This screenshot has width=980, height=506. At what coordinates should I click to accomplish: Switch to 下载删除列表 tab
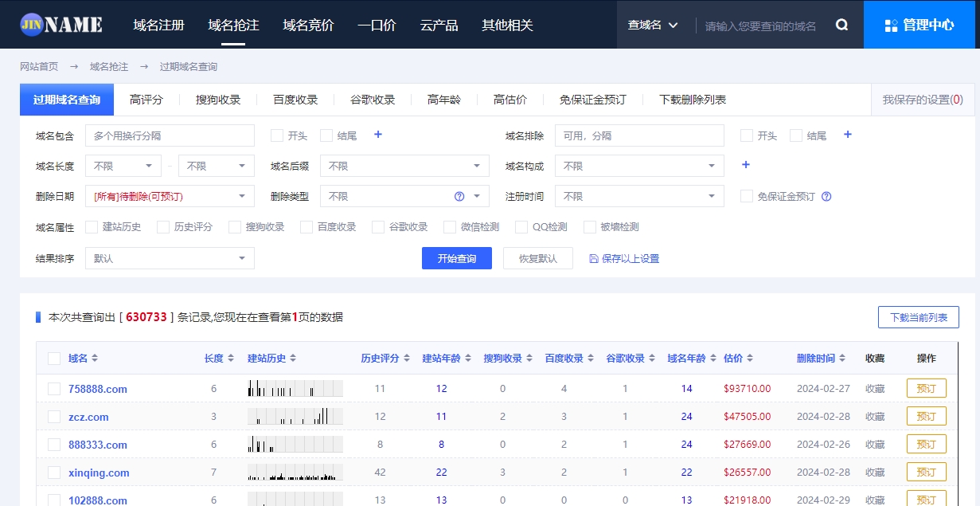click(x=693, y=100)
